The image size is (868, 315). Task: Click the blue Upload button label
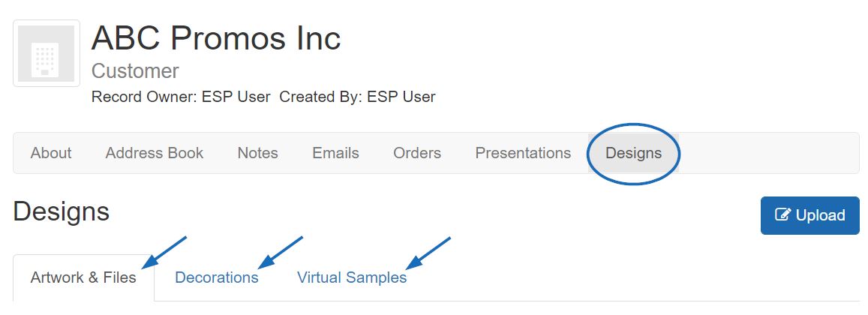click(x=820, y=214)
